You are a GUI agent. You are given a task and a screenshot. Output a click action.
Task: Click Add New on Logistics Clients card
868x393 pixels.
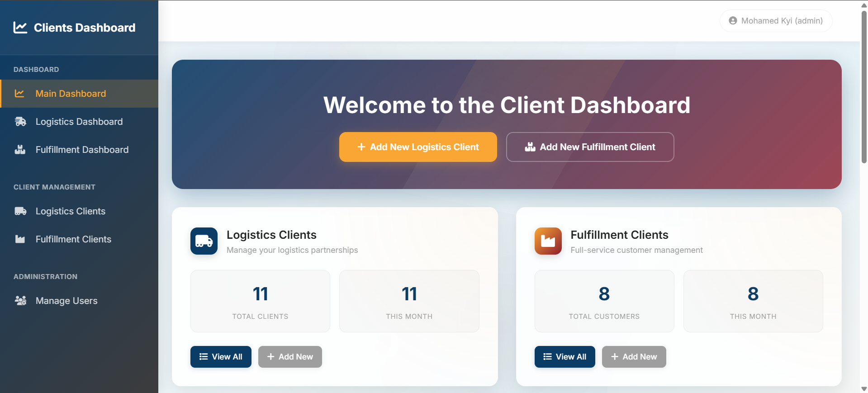pyautogui.click(x=290, y=357)
